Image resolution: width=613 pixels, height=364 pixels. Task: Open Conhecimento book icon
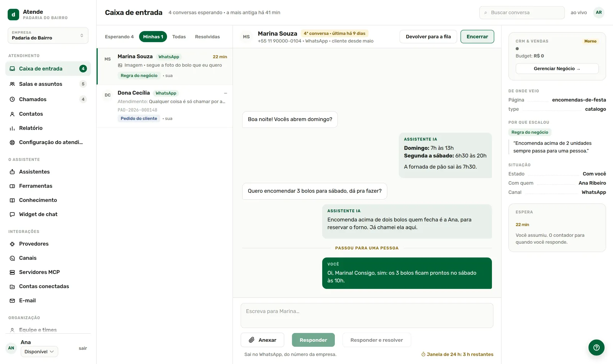[12, 200]
